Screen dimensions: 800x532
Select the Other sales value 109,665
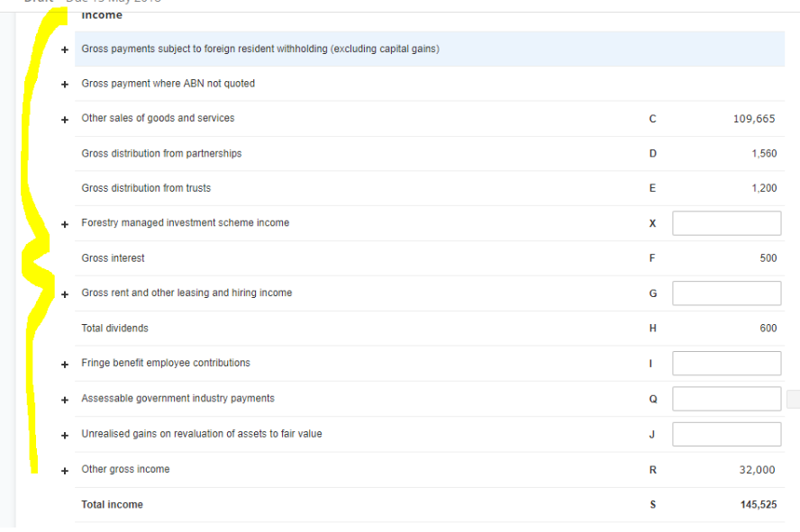coord(754,119)
